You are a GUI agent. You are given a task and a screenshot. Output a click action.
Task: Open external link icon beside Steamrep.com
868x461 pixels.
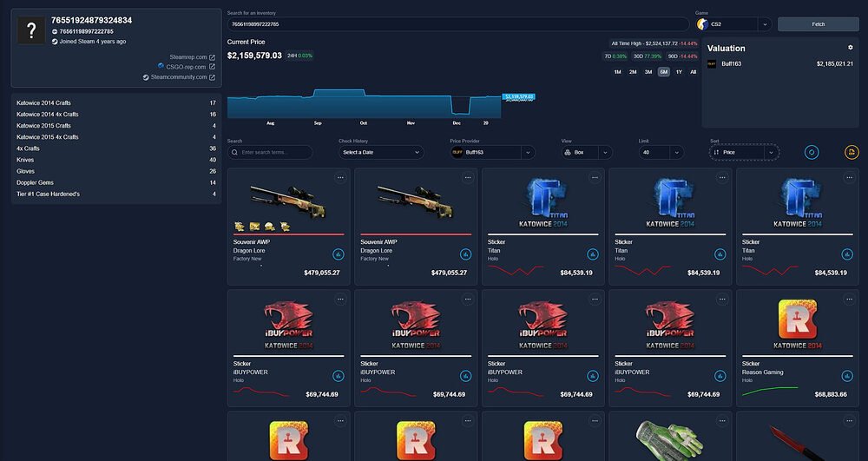coord(212,57)
